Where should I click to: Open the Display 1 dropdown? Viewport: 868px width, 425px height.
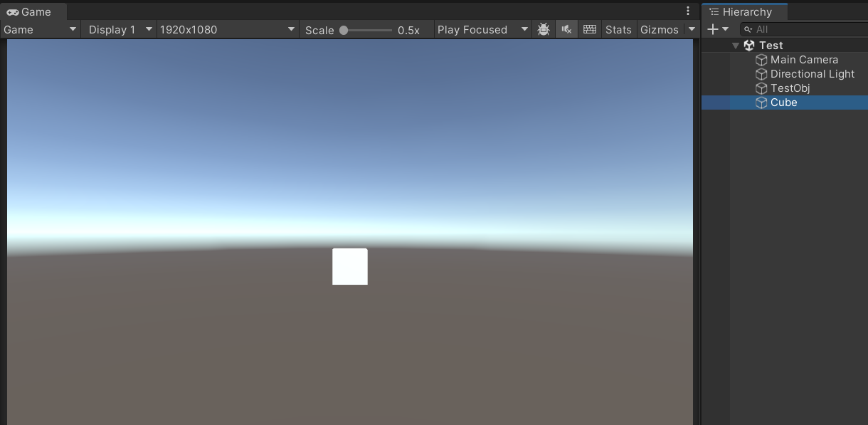117,29
